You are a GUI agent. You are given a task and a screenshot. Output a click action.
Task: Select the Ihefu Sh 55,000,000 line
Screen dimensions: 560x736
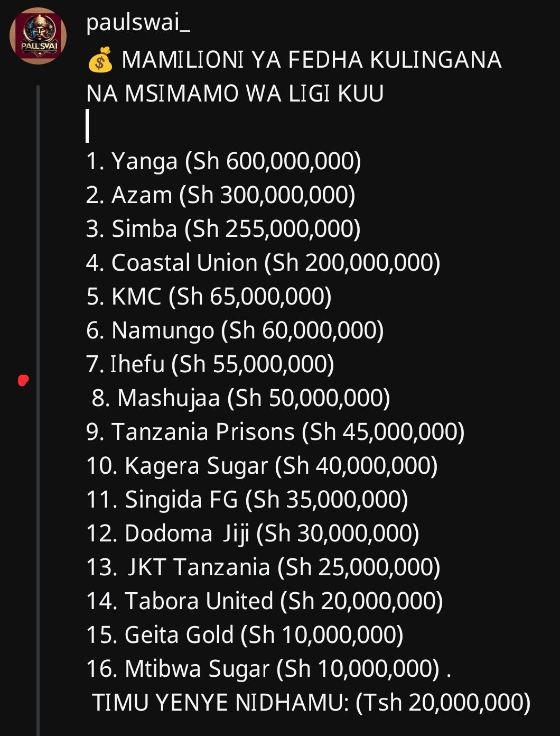point(210,364)
